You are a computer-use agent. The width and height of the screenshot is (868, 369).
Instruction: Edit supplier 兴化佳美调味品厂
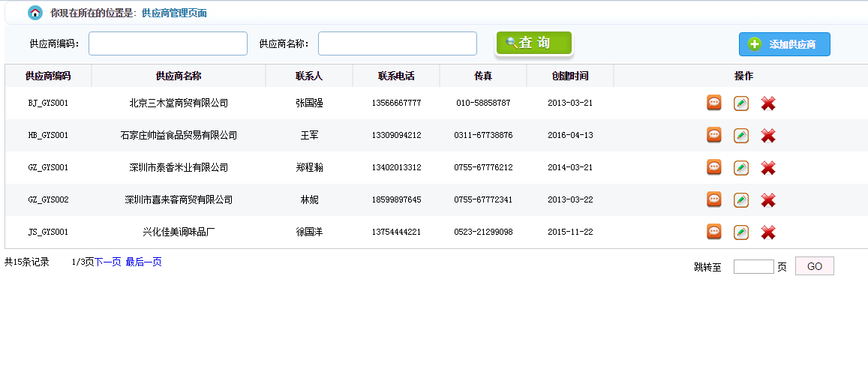pyautogui.click(x=740, y=232)
